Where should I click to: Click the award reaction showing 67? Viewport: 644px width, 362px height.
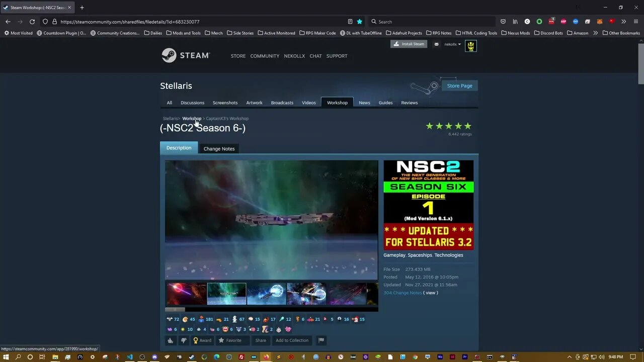pos(238,319)
